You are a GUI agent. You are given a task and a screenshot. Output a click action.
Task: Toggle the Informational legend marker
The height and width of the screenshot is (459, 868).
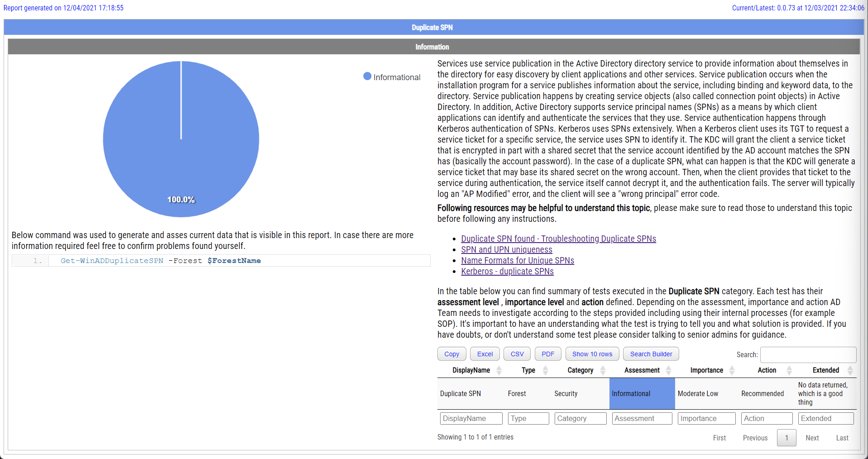(x=367, y=76)
